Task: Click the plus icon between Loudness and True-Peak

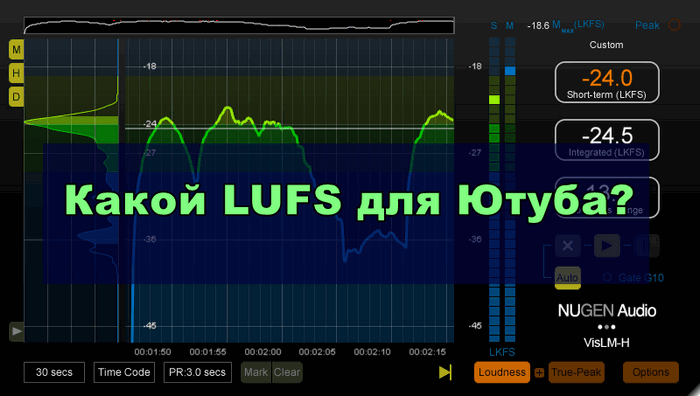Action: tap(539, 373)
